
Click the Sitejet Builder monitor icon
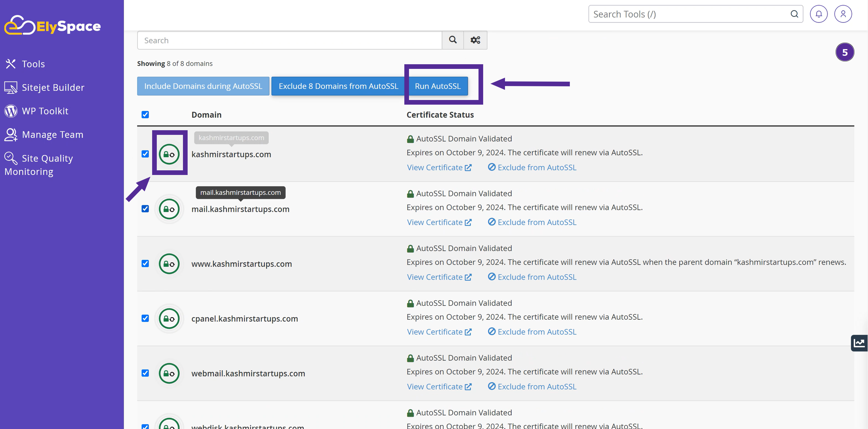click(11, 87)
